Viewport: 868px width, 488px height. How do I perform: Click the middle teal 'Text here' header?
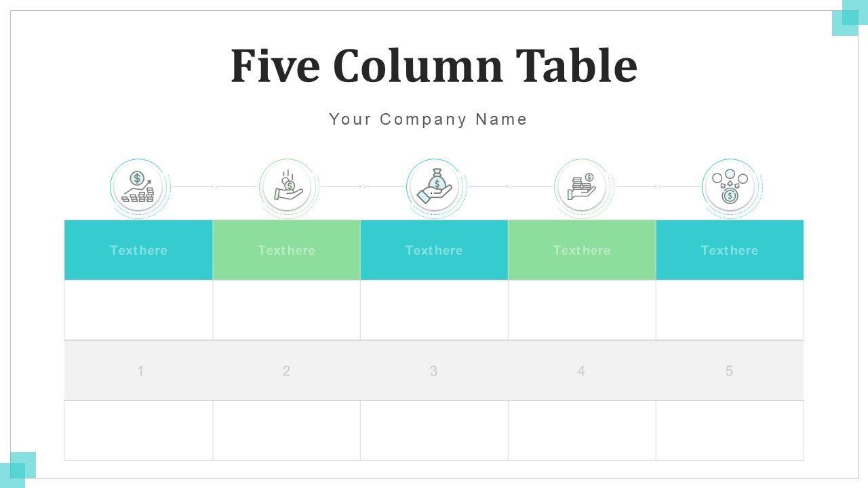coord(434,250)
